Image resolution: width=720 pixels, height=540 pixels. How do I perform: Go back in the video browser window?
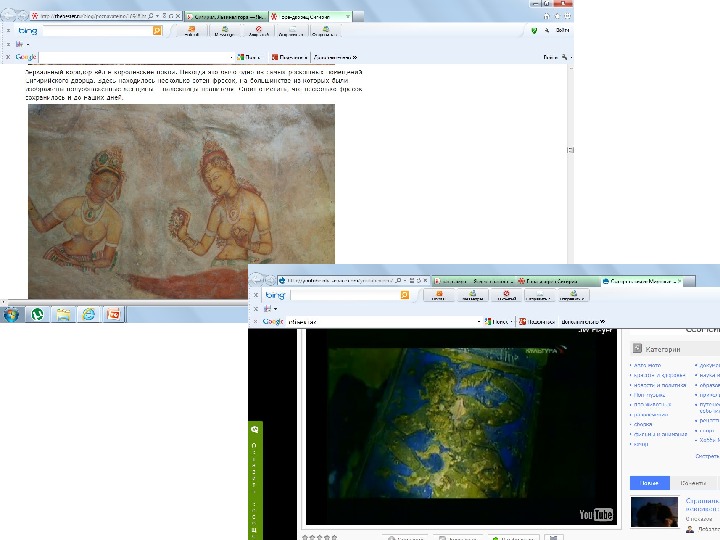pos(257,280)
